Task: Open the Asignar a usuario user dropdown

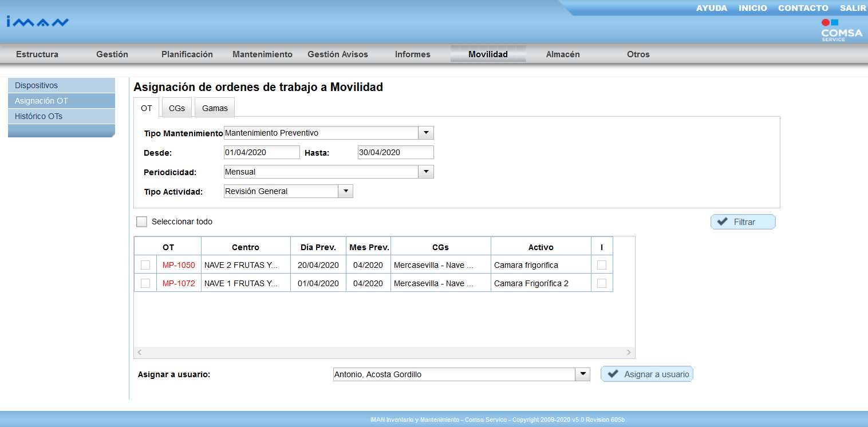Action: [x=582, y=374]
